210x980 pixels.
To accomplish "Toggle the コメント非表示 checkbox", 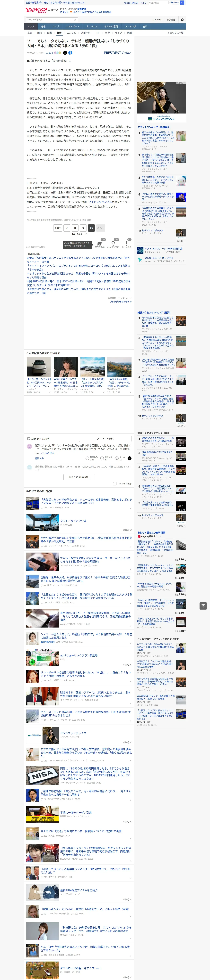I will coord(115,484).
